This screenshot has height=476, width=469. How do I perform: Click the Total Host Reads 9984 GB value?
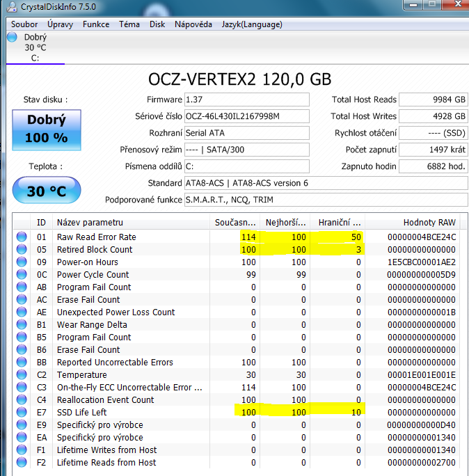[434, 100]
